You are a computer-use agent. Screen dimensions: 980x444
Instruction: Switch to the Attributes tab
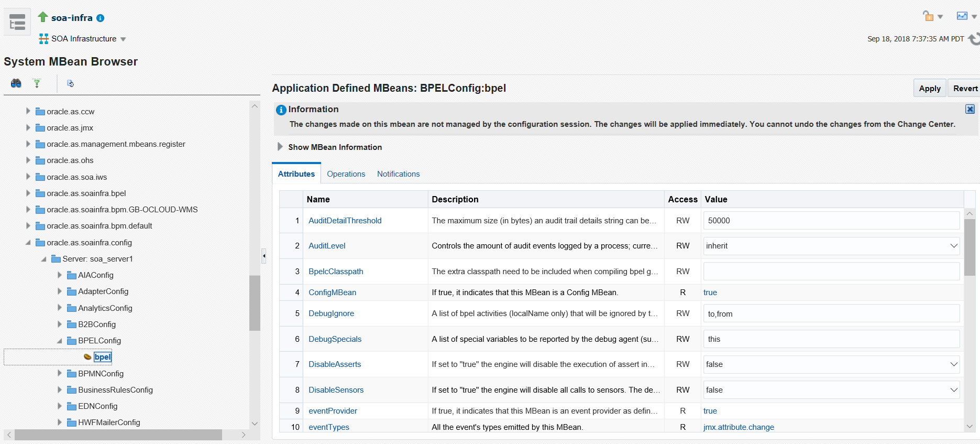[x=296, y=174]
